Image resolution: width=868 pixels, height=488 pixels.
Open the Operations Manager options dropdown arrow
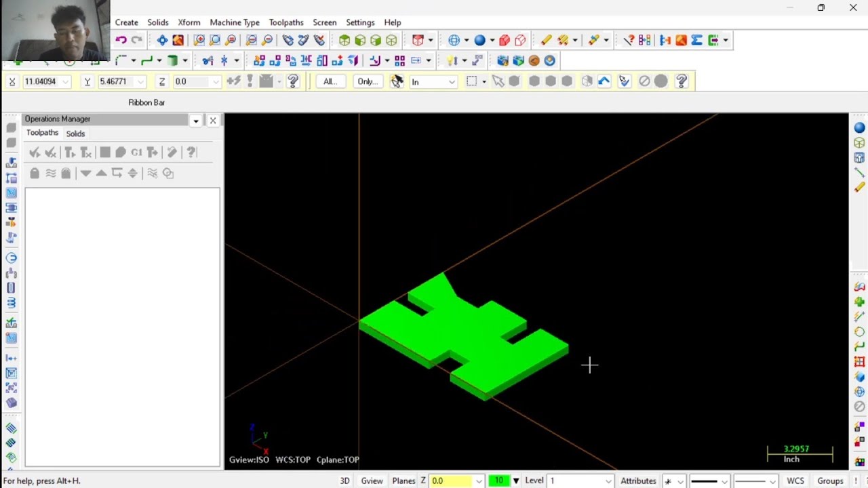click(x=196, y=121)
